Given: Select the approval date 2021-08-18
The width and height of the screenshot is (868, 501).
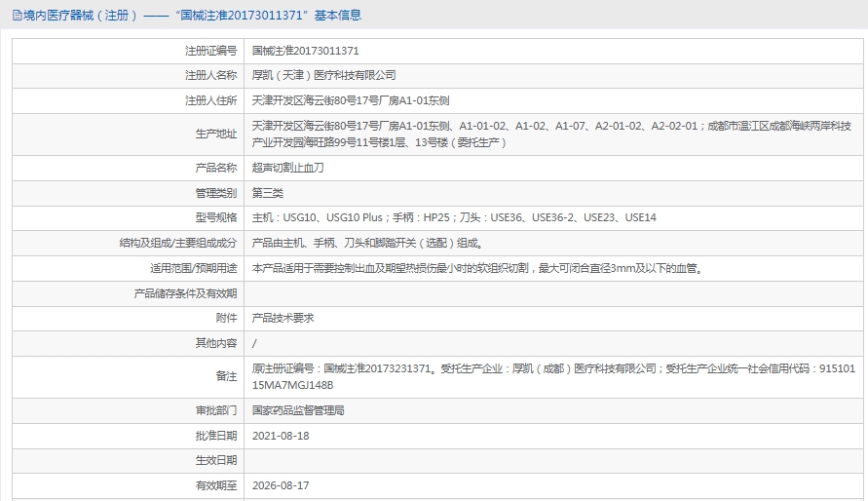Looking at the screenshot, I should pyautogui.click(x=281, y=437).
